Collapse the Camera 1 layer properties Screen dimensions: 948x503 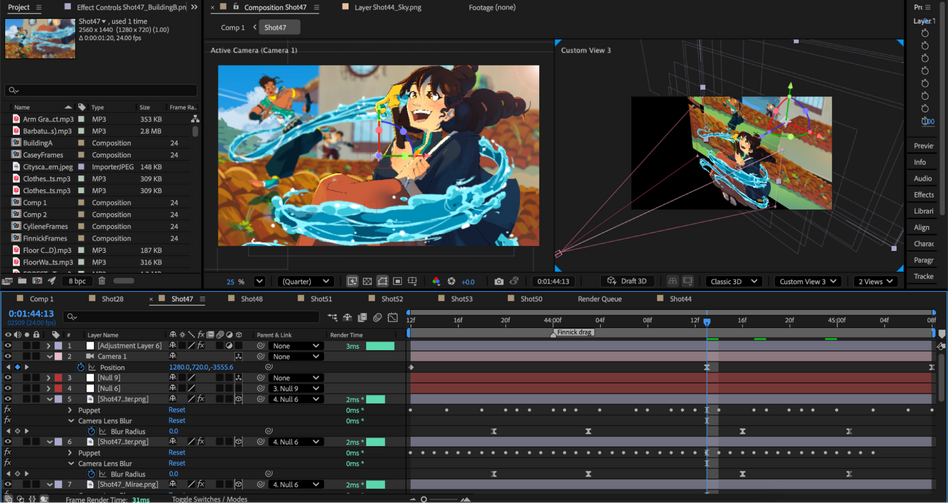pyautogui.click(x=50, y=357)
